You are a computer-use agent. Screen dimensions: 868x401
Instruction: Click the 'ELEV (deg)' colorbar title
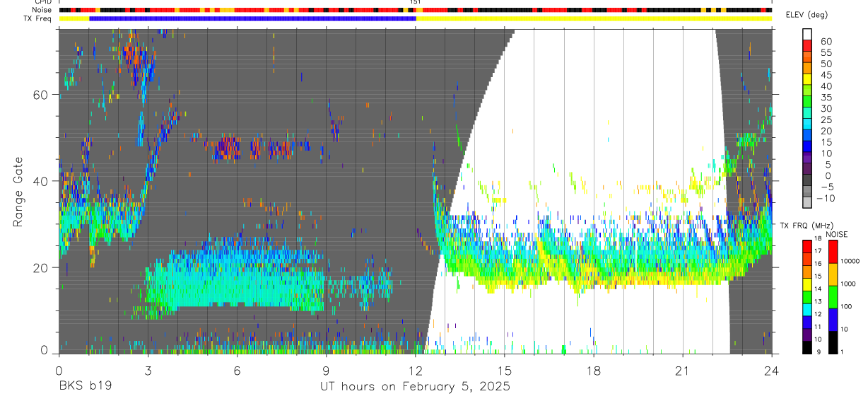[x=807, y=15]
